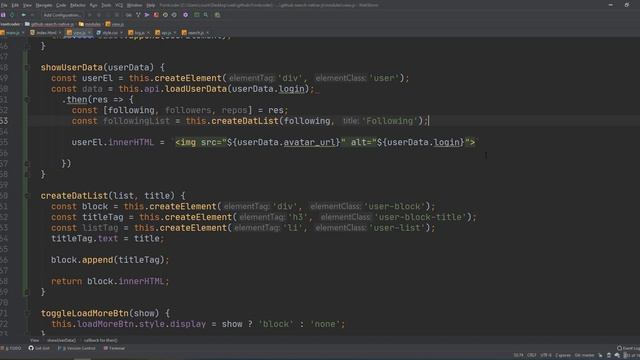Image resolution: width=640 pixels, height=360 pixels.
Task: Select the modules folder breadcrumb
Action: 90,24
